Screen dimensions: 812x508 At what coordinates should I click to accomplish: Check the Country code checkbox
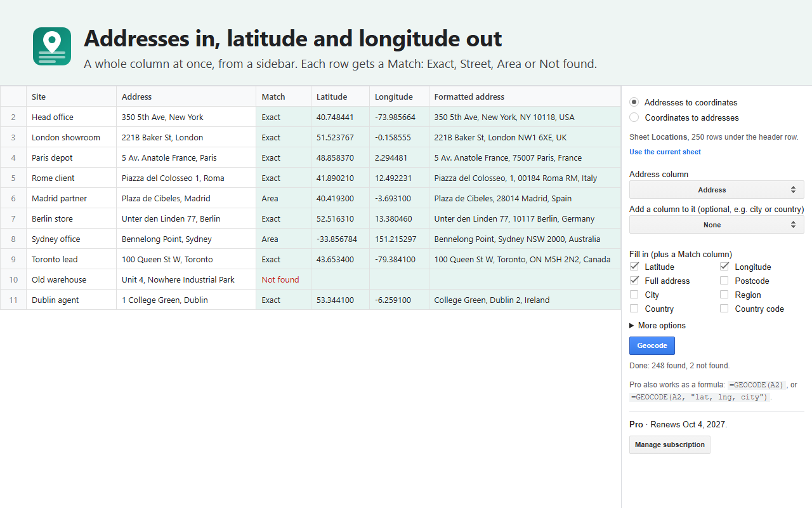(724, 309)
